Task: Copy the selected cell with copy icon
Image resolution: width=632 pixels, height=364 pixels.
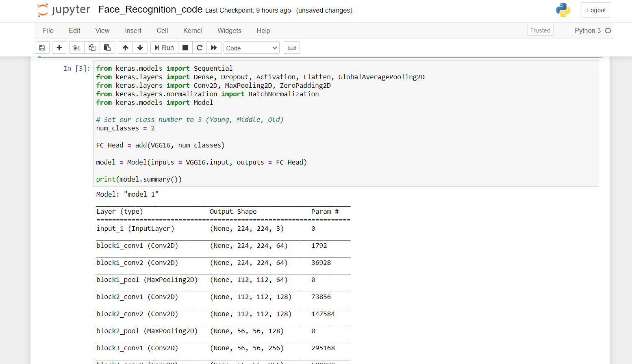Action: (x=91, y=48)
